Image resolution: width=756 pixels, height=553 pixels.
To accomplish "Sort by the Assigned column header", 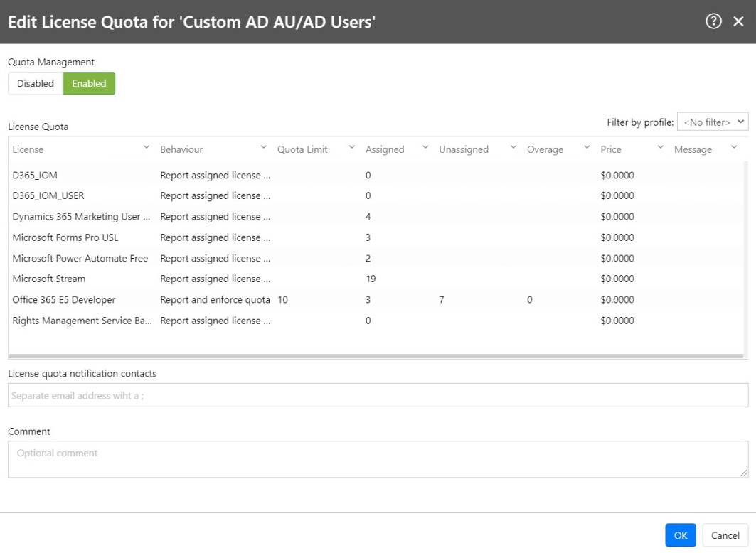I will coord(385,149).
